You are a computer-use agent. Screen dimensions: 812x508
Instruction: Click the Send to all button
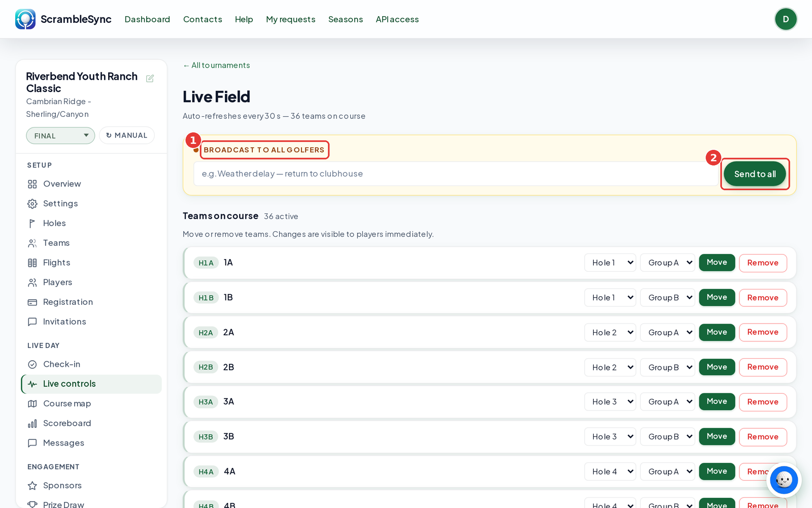(x=755, y=174)
